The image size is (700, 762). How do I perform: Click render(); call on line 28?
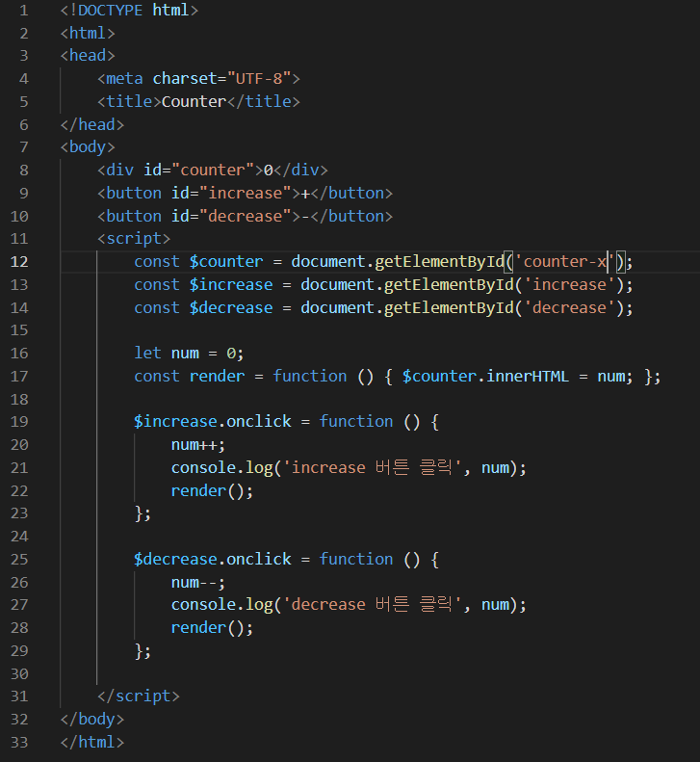212,628
